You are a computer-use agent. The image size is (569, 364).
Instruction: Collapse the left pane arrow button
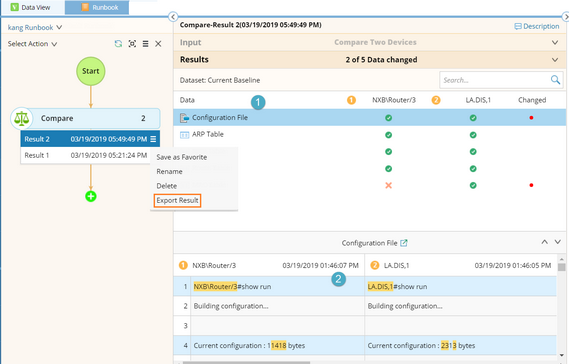click(x=173, y=17)
